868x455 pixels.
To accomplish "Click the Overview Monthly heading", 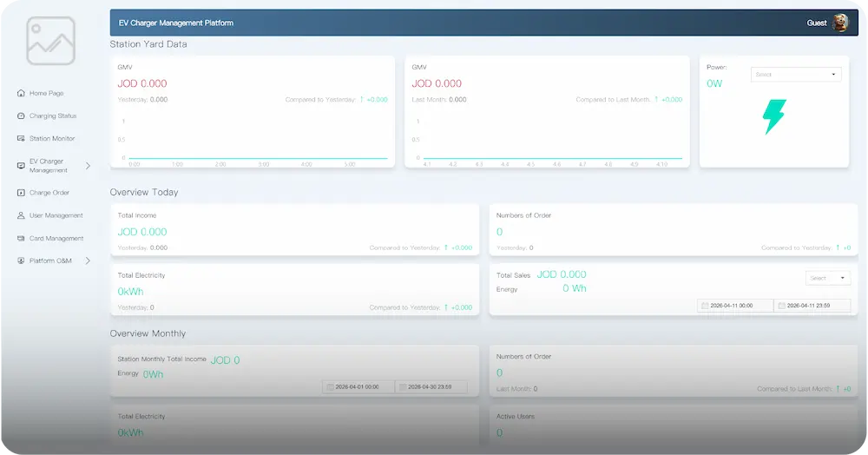I will tap(148, 333).
